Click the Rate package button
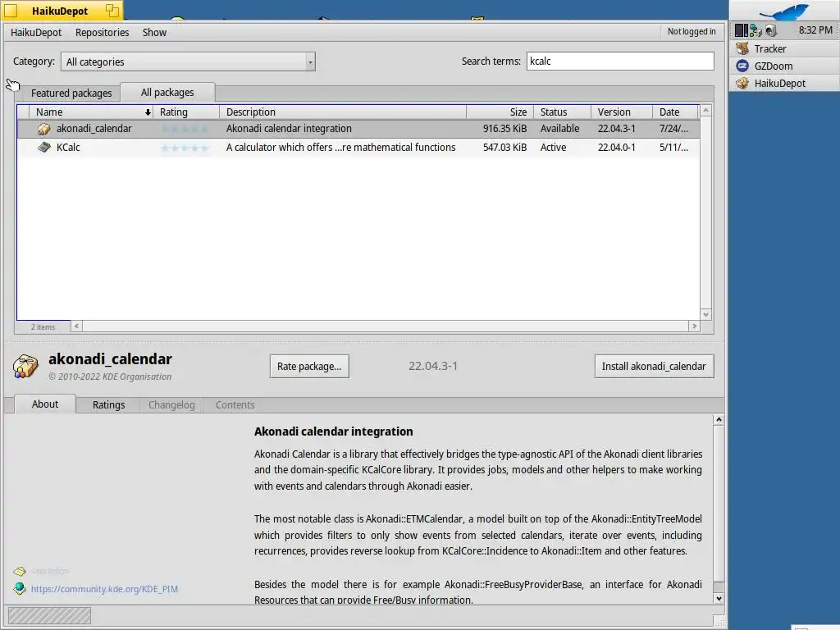840x630 pixels. (x=309, y=367)
